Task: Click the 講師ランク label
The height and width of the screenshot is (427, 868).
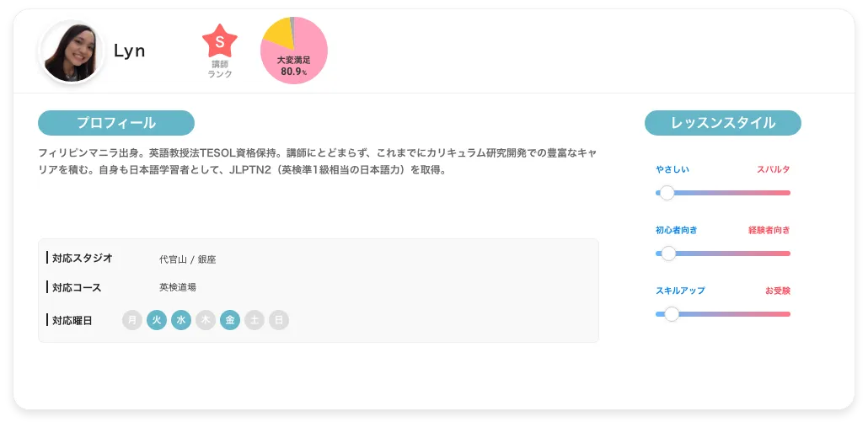Action: tap(220, 69)
